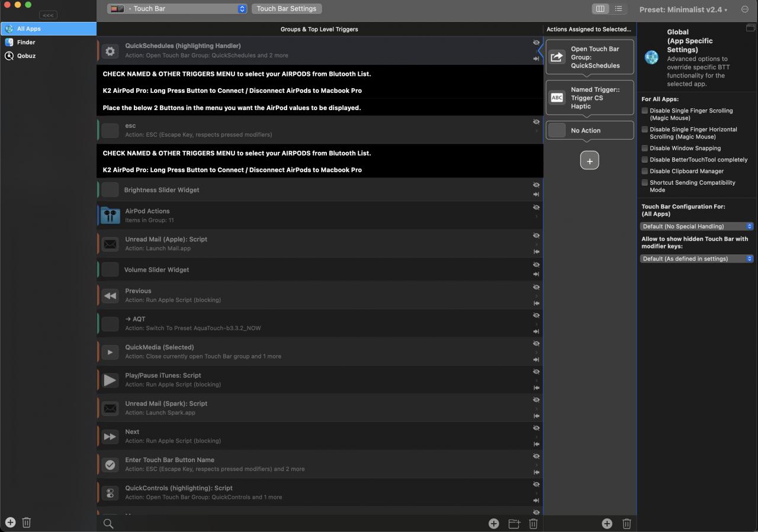Image resolution: width=758 pixels, height=532 pixels.
Task: Open the Preset: Minimalist v2.4 dropdown
Action: click(x=683, y=9)
